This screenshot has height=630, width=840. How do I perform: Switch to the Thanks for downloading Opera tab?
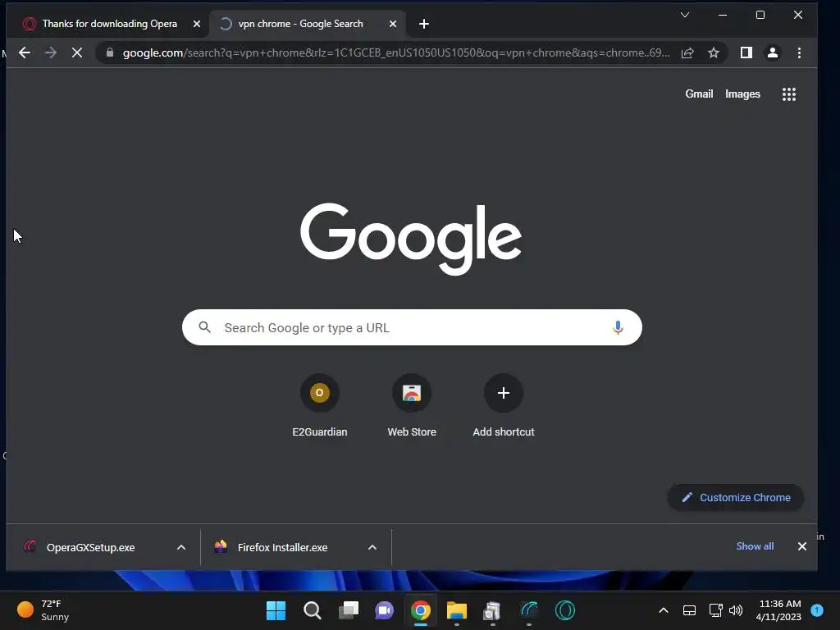pyautogui.click(x=109, y=24)
